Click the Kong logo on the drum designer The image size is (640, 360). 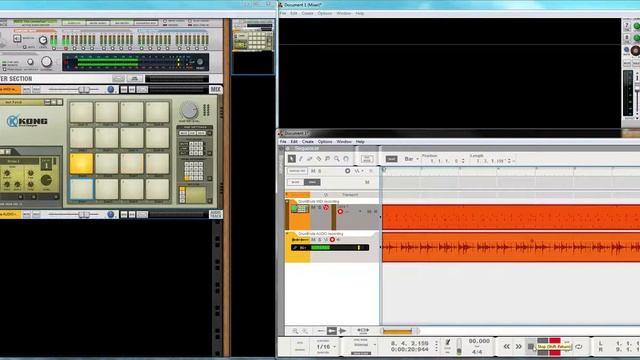tap(27, 121)
